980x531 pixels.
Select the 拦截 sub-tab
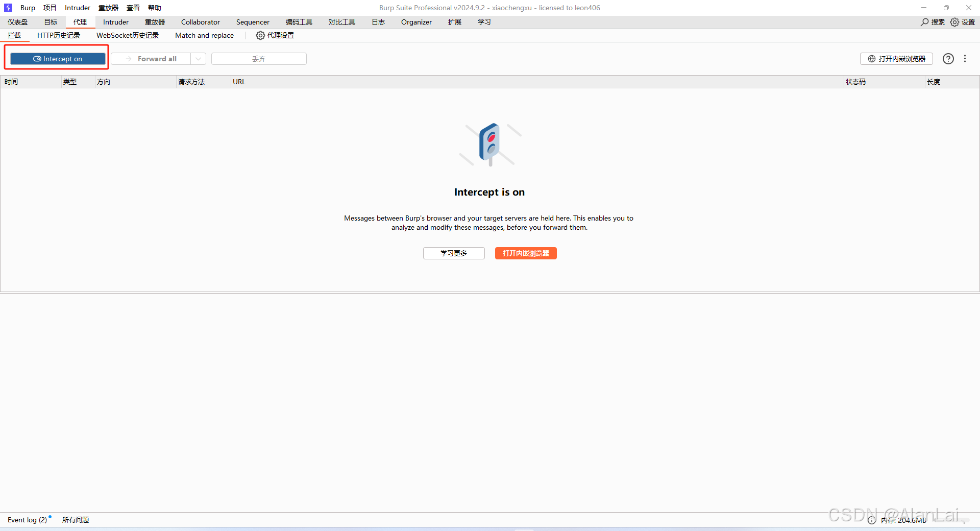[14, 35]
